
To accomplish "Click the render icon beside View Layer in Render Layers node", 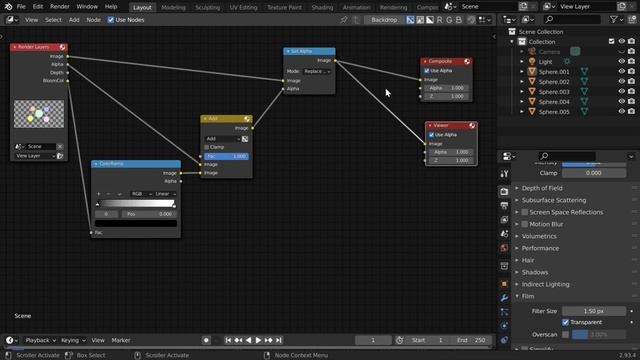I will coord(60,156).
